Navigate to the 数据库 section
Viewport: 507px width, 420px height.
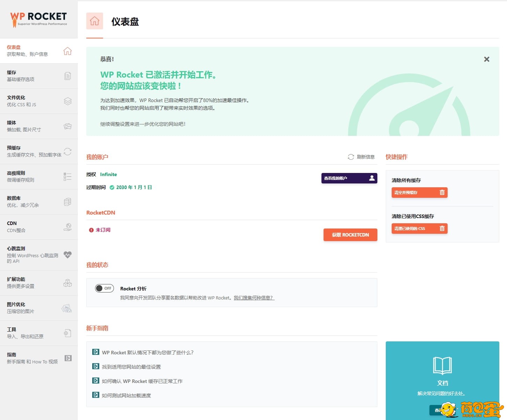point(39,202)
